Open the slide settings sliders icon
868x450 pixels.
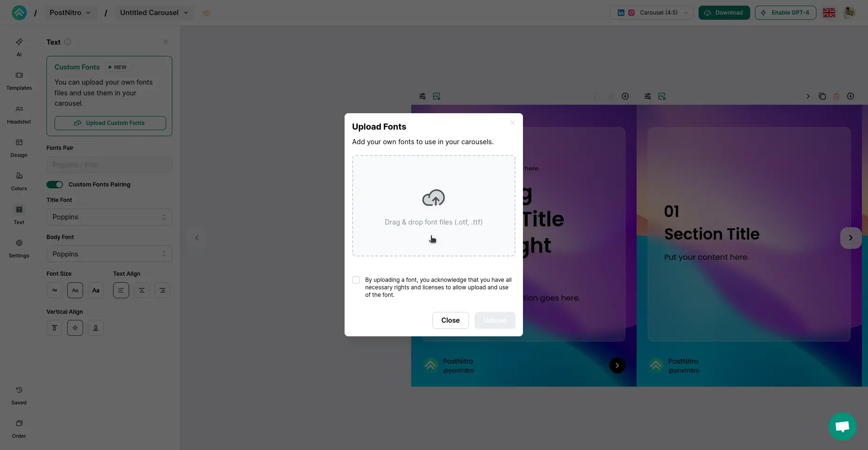tap(422, 96)
